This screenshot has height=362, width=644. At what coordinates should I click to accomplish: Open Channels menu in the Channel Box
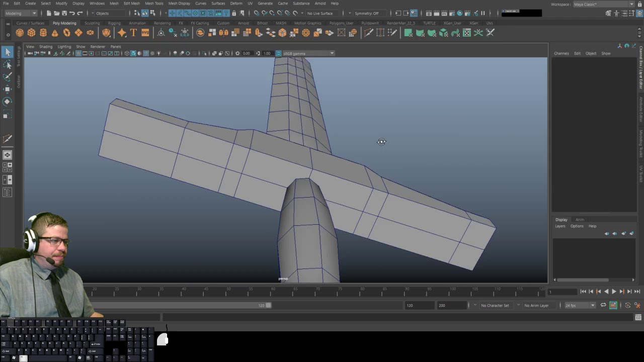tap(561, 53)
